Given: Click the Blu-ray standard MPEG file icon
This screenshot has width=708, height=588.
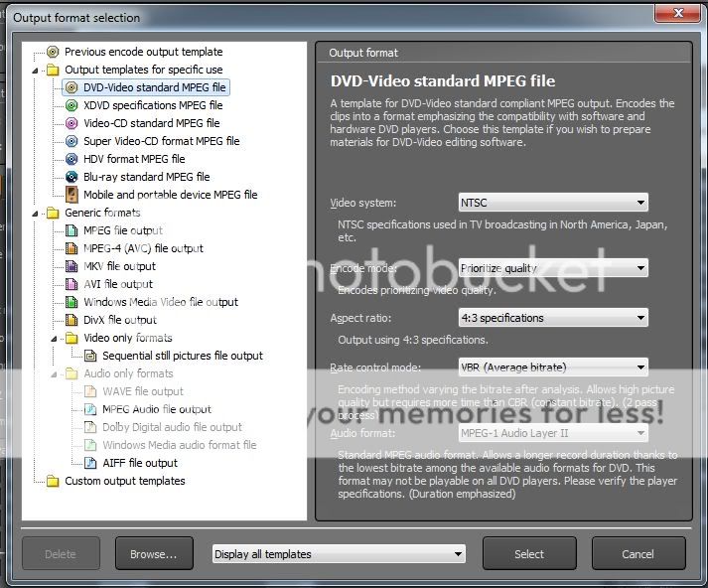Looking at the screenshot, I should 71,177.
